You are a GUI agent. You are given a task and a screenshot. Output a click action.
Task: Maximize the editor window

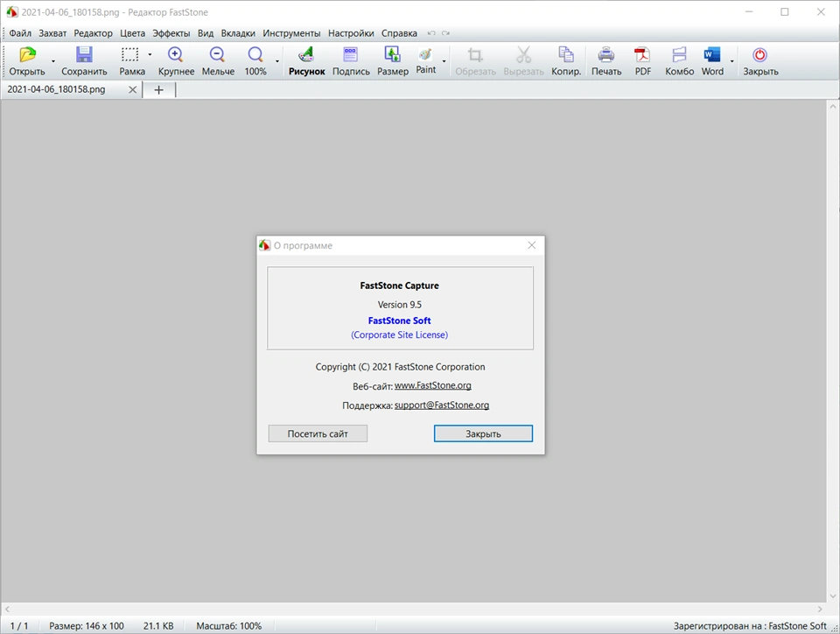pos(785,11)
